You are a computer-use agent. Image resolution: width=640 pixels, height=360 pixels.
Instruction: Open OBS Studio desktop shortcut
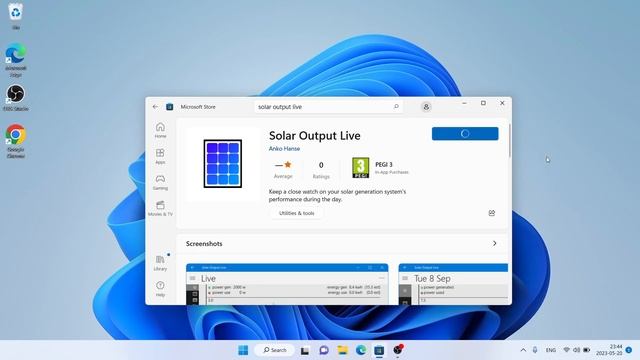point(16,98)
